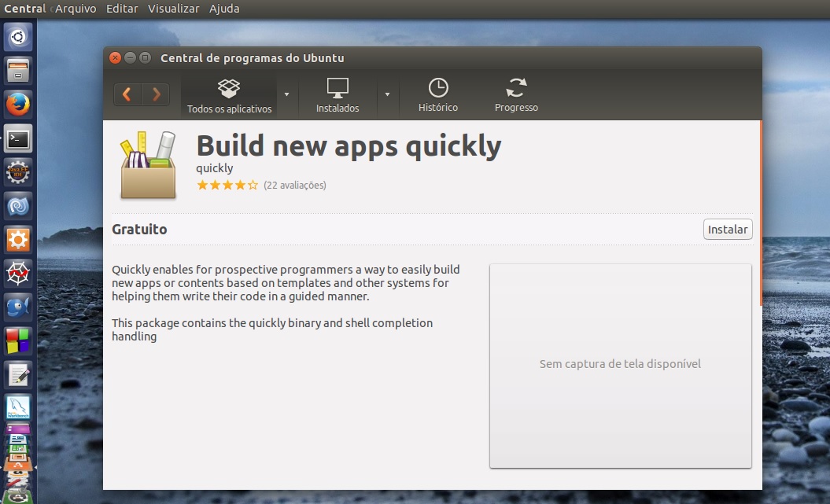Click the quickly app box icon
The image size is (830, 504).
point(148,166)
